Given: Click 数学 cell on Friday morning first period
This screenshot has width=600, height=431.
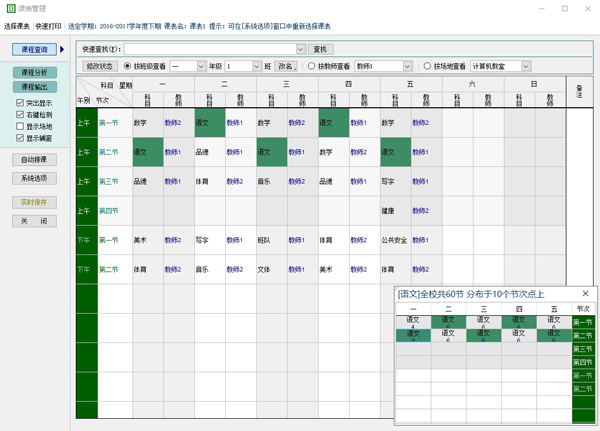Looking at the screenshot, I should [x=396, y=122].
